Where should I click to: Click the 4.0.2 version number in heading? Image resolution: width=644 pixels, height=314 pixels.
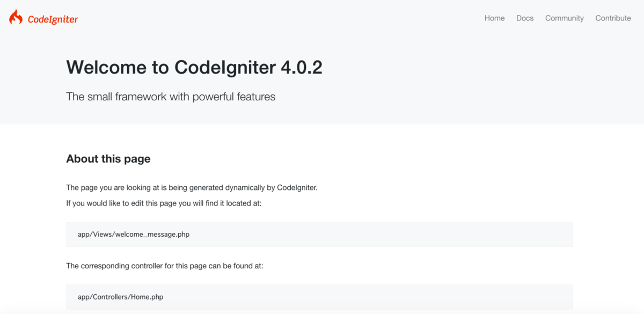[302, 68]
